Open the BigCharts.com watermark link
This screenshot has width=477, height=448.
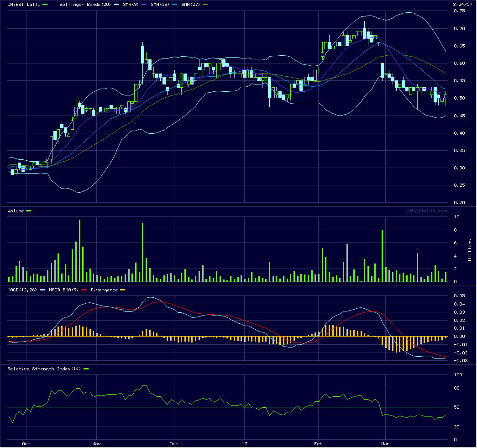click(x=426, y=211)
